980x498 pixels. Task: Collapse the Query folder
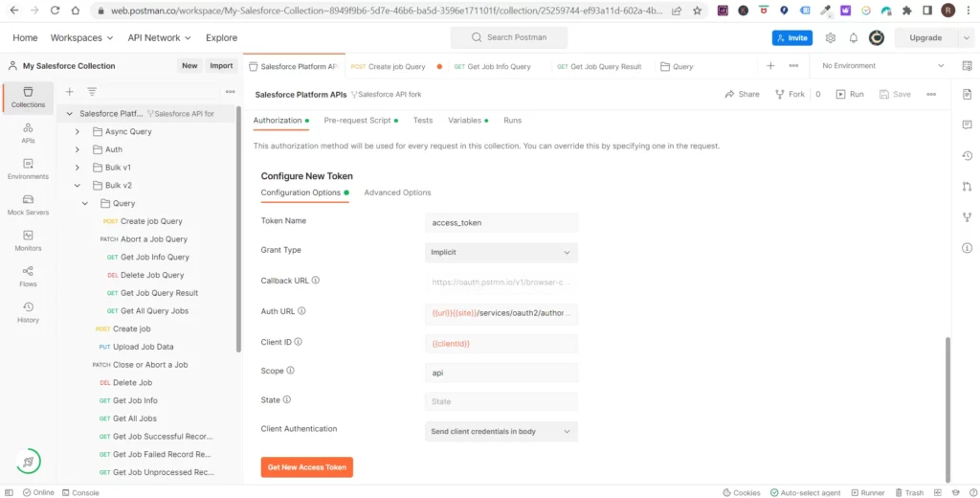point(85,203)
